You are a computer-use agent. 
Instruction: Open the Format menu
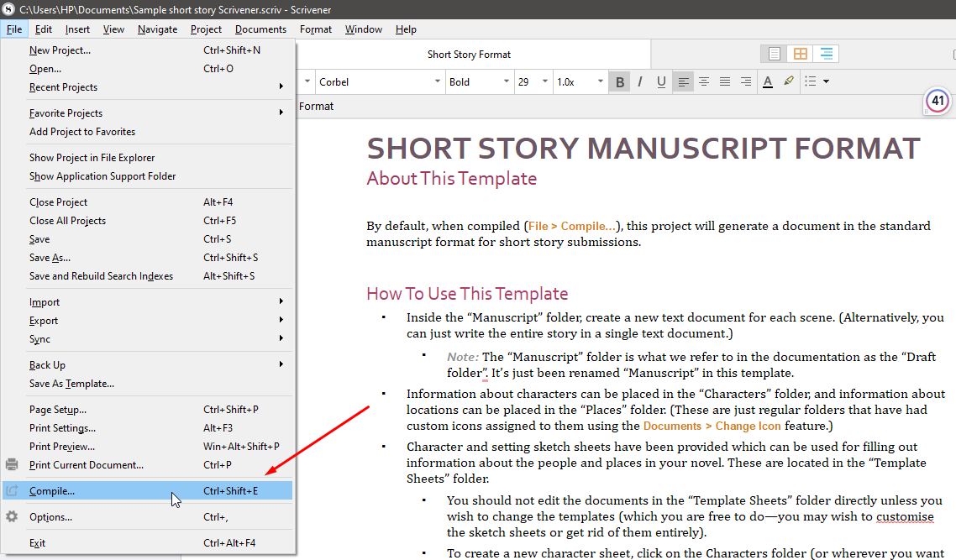[x=315, y=29]
